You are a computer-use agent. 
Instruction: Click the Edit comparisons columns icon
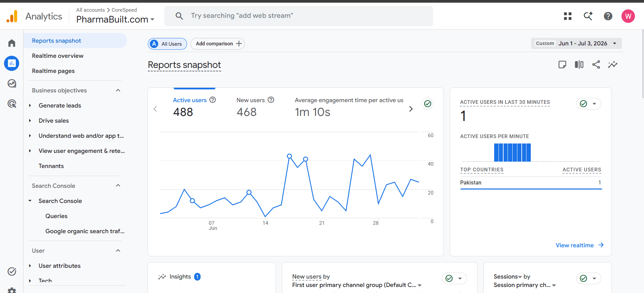pyautogui.click(x=579, y=65)
